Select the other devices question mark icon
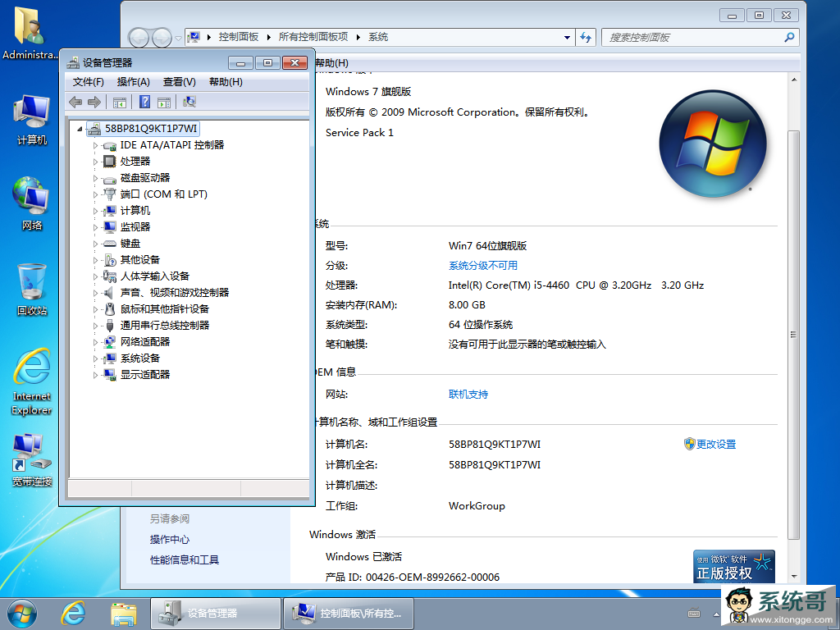840x630 pixels. tap(110, 260)
